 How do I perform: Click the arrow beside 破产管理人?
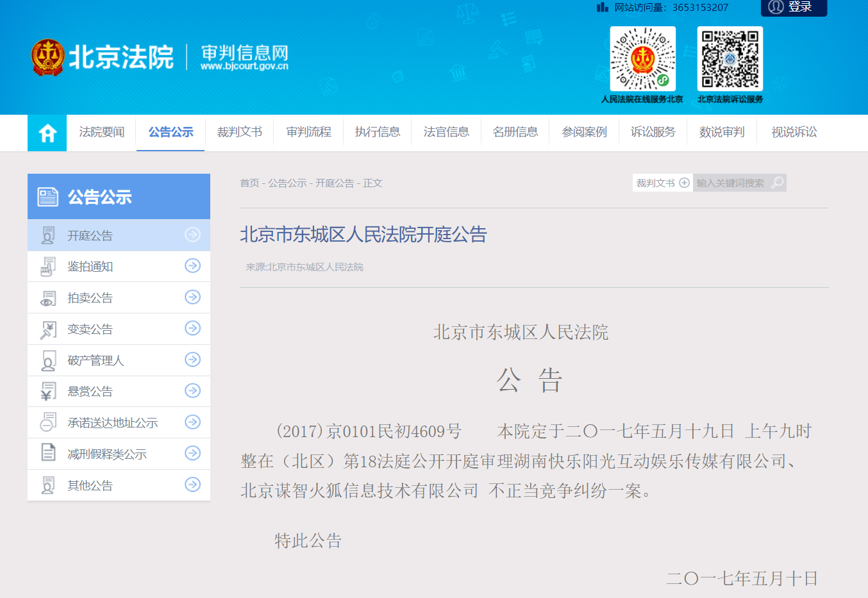point(192,360)
